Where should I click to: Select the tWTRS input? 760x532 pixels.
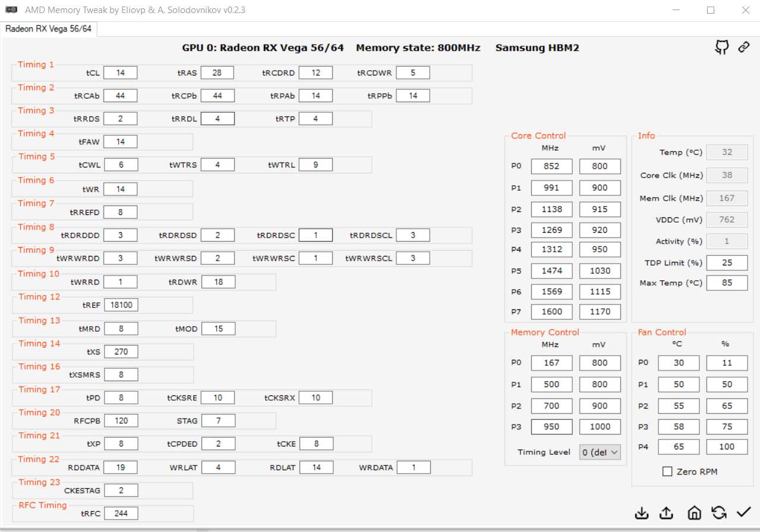tap(217, 165)
